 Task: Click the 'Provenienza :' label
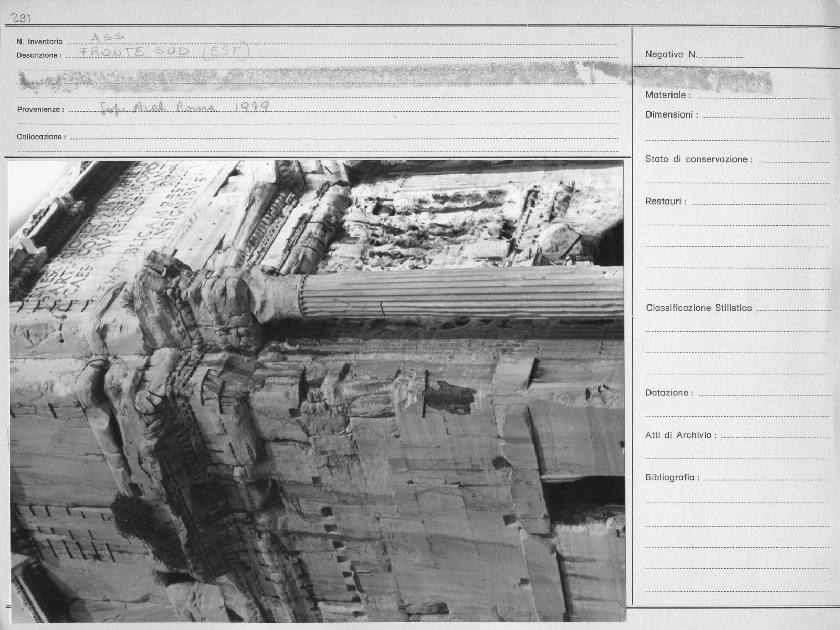pos(40,110)
